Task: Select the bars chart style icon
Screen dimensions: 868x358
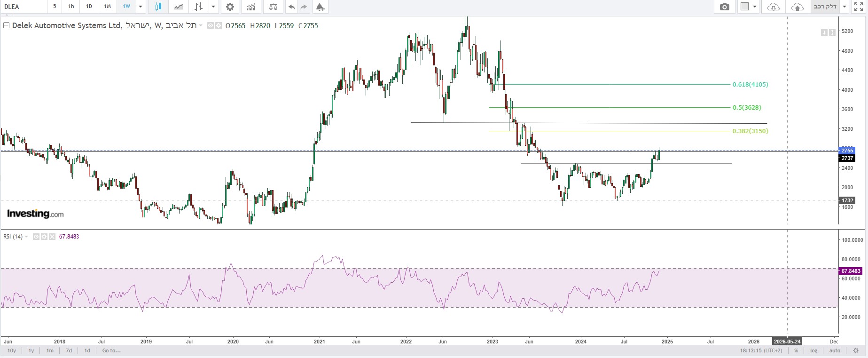Action: pos(199,7)
